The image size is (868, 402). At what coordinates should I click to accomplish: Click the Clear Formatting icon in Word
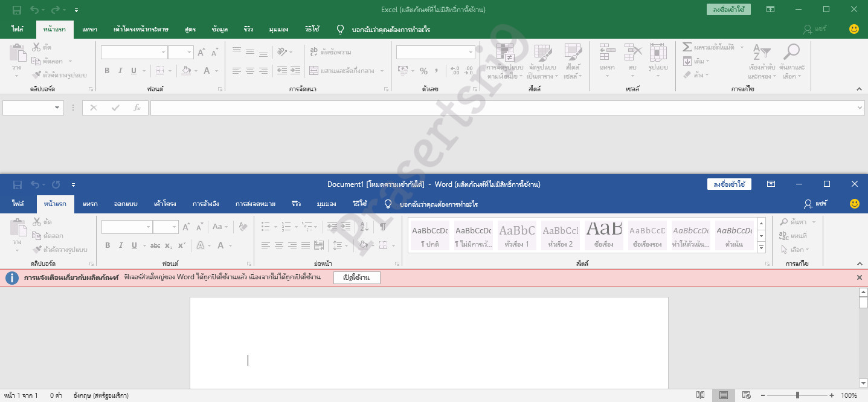pos(243,227)
